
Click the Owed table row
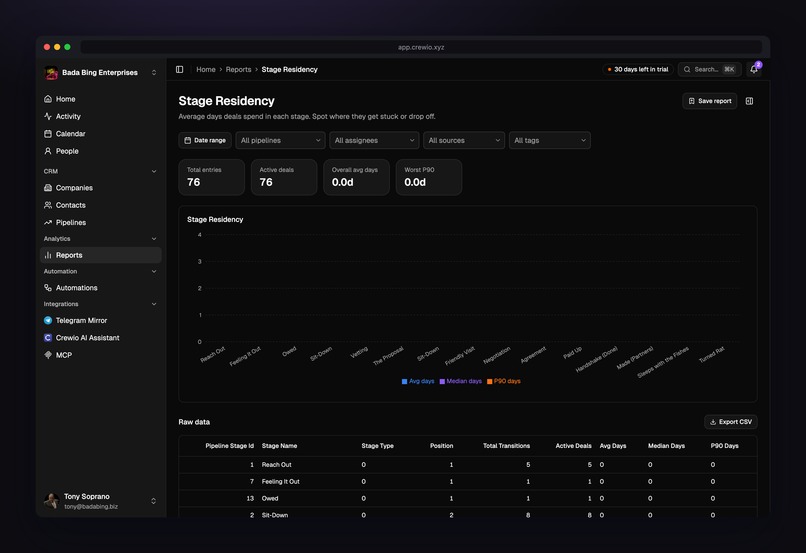468,499
